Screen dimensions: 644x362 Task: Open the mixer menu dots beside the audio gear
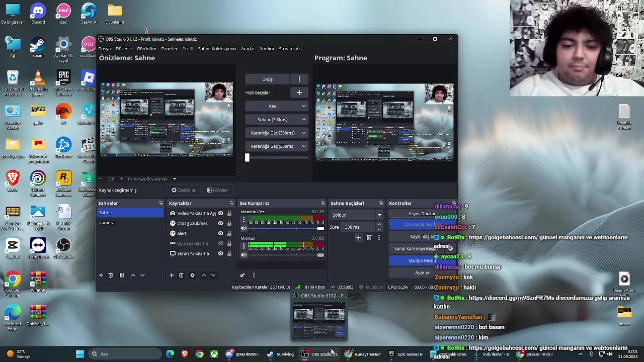coord(254,275)
